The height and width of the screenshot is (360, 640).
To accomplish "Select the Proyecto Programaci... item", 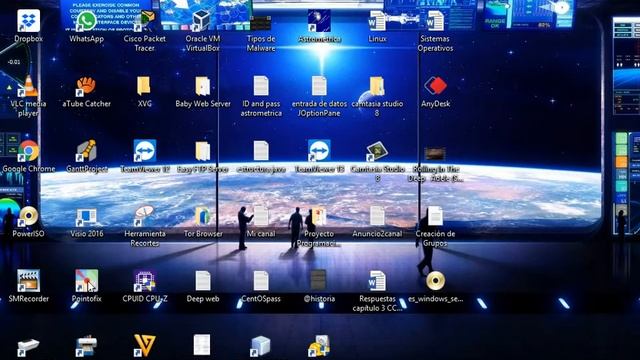I will coord(319,226).
